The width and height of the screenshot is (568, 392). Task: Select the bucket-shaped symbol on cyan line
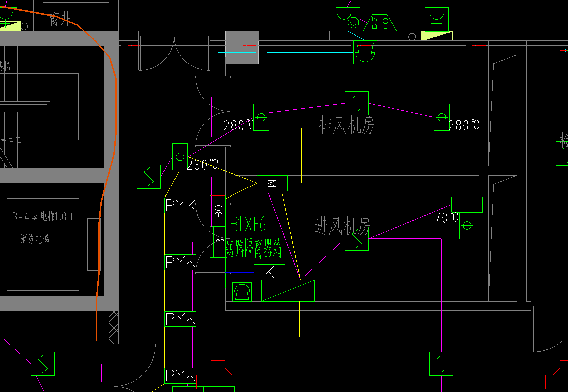(365, 52)
